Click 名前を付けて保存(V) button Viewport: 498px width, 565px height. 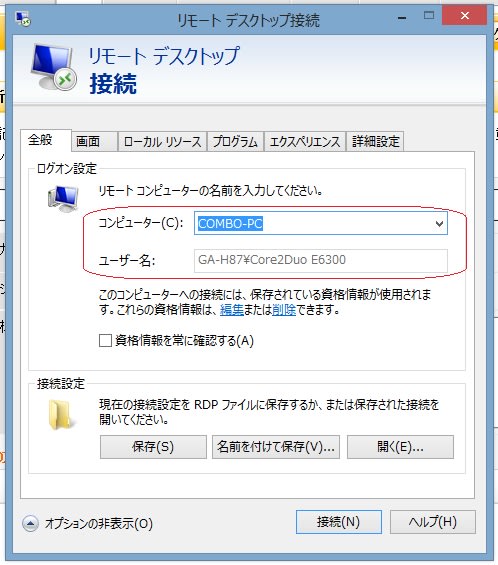[x=276, y=447]
